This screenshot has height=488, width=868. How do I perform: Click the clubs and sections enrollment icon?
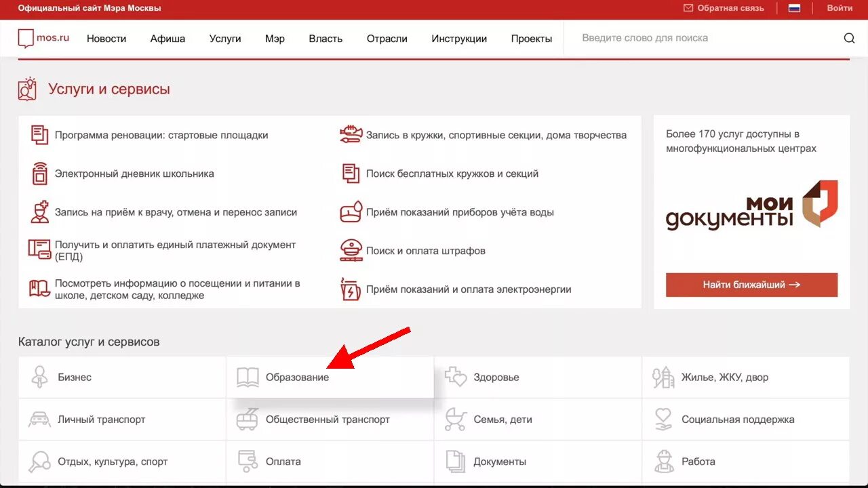pyautogui.click(x=351, y=134)
